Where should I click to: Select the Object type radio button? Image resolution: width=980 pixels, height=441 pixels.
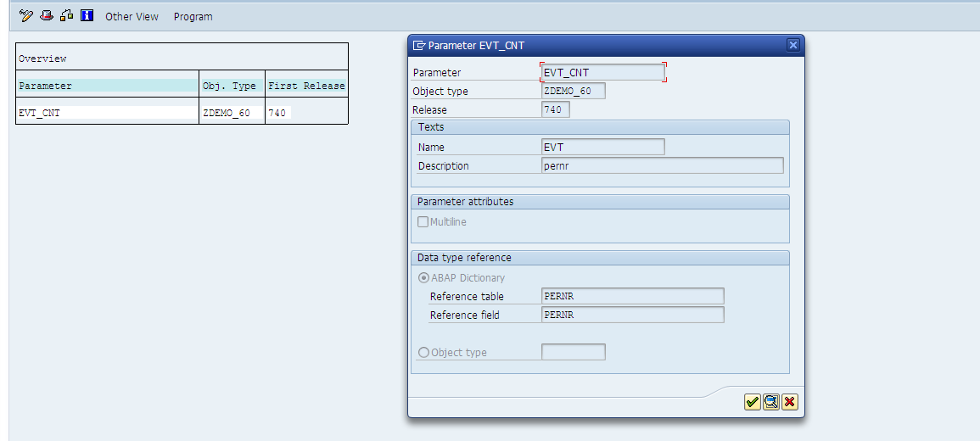(423, 352)
